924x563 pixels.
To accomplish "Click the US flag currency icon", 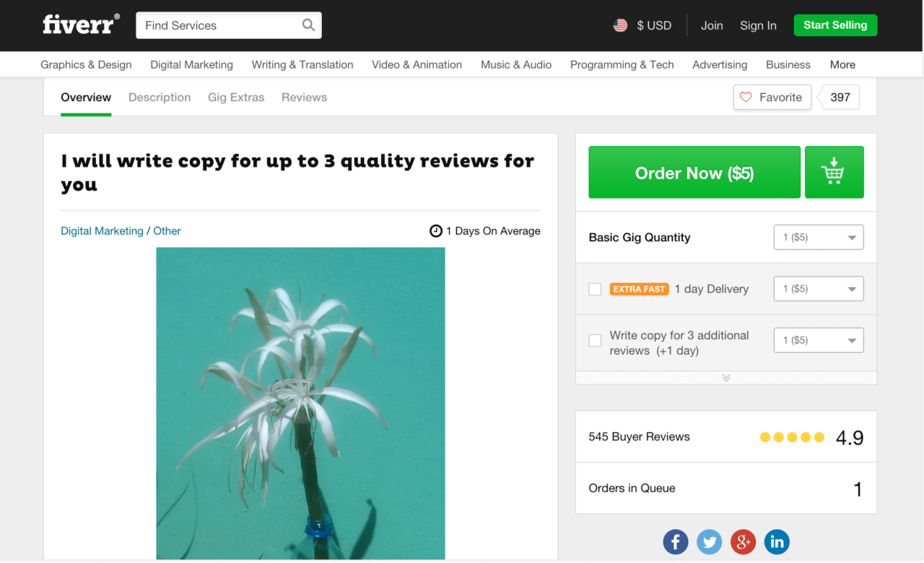I will pos(620,25).
